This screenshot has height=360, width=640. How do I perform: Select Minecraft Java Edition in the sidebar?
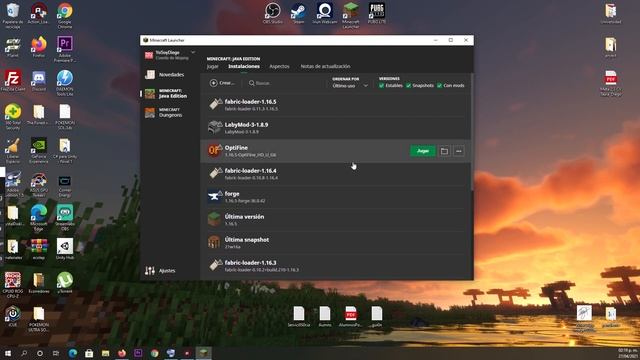[x=166, y=93]
